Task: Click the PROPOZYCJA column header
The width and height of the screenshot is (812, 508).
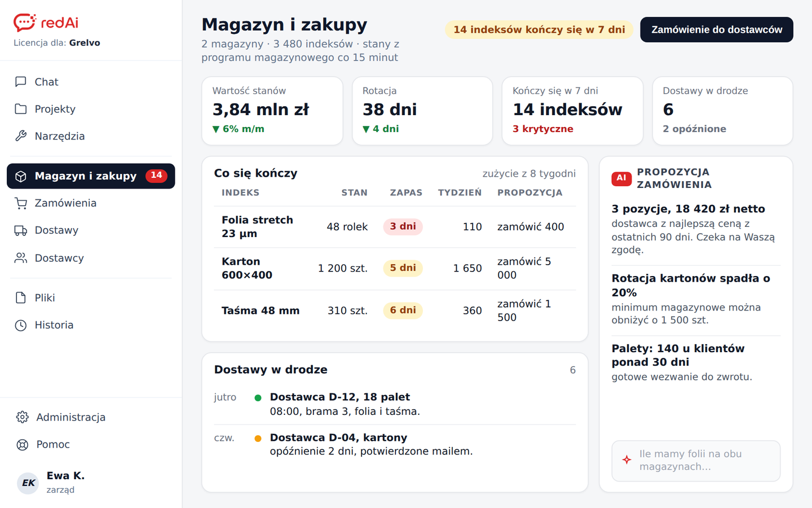Action: point(529,192)
